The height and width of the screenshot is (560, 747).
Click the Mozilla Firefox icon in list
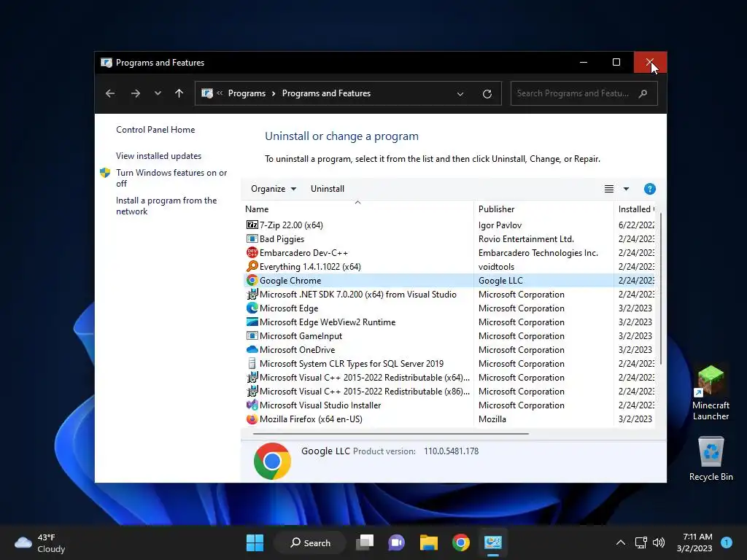point(252,419)
